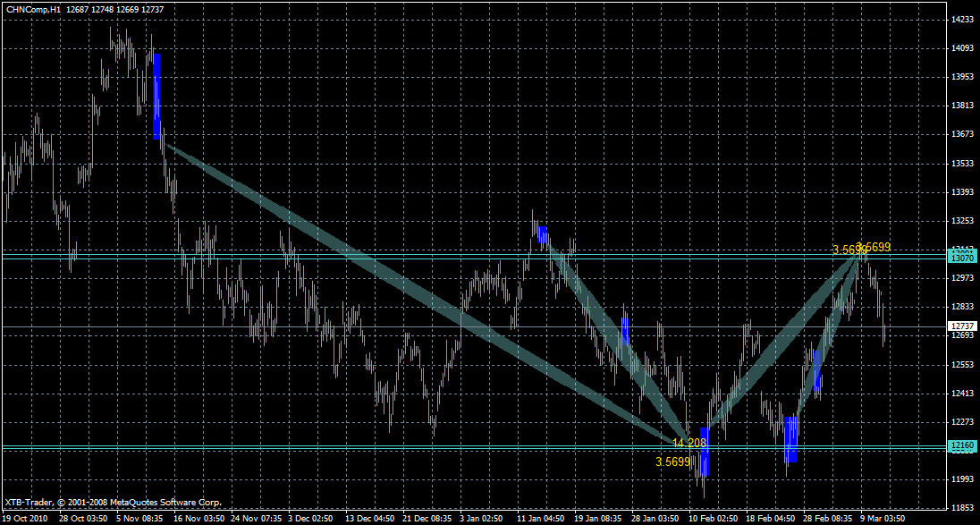The image size is (980, 525).
Task: Select the tall blue rectangle at the November high
Action: click(156, 97)
